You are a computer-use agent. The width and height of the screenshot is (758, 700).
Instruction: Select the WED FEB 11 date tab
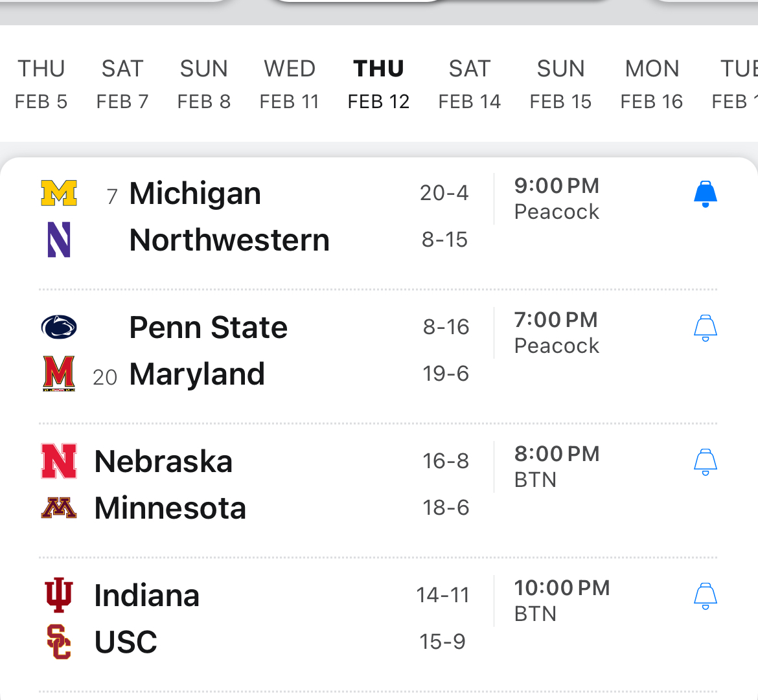click(290, 84)
